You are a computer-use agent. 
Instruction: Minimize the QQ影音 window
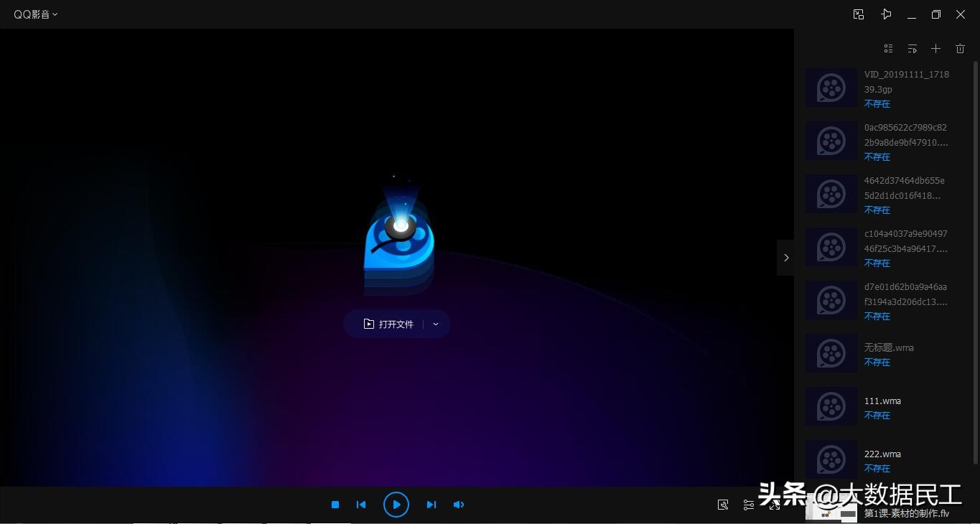click(912, 14)
